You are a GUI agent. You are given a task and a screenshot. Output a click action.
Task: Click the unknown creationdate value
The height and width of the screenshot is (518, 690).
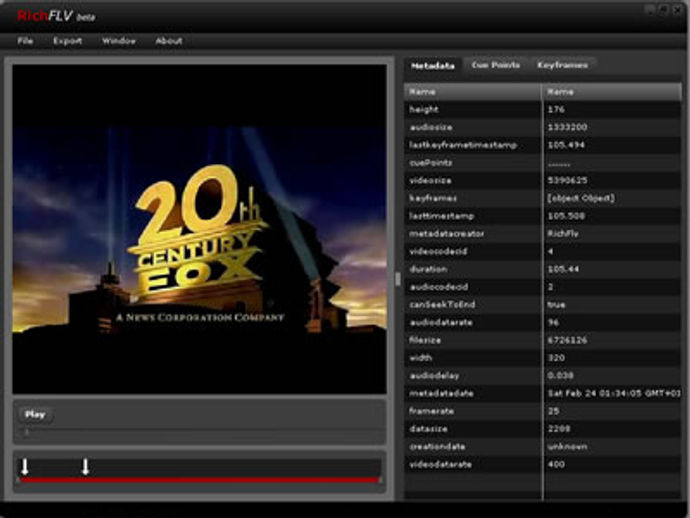567,446
